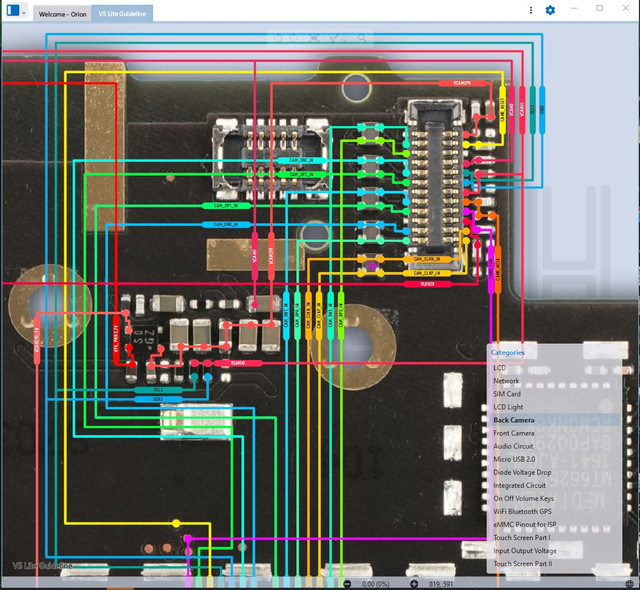This screenshot has width=640, height=590.
Task: Toggle the sidebar panel icon at top-left
Action: [13, 10]
